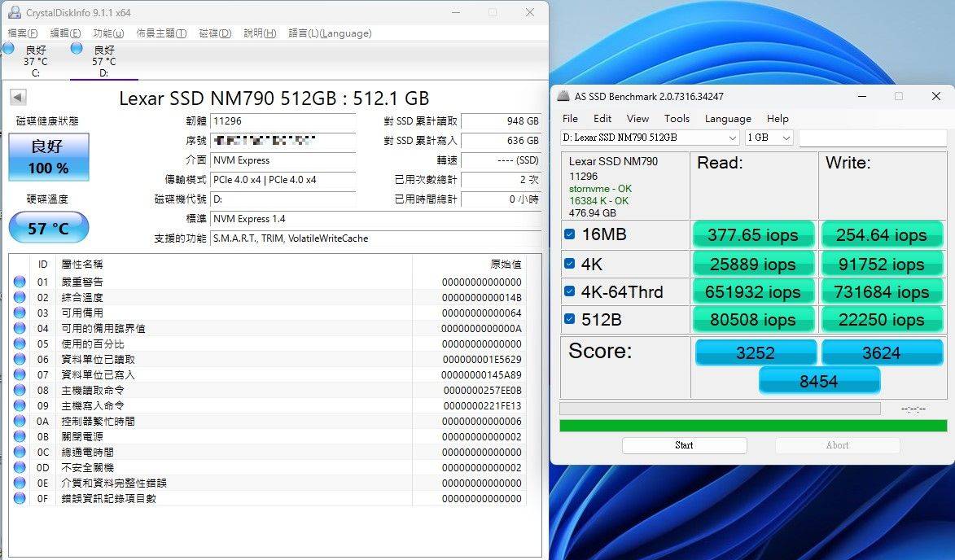Click status dot for attribute 02 綜合溫度

(20, 297)
